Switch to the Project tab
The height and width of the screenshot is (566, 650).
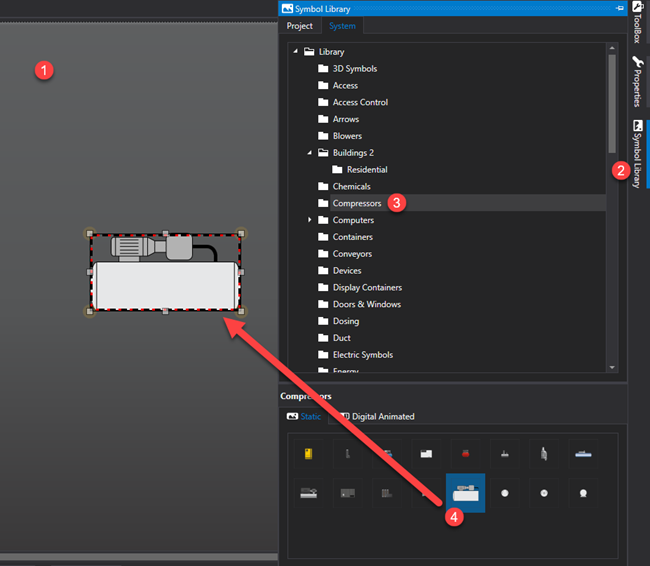click(x=299, y=26)
